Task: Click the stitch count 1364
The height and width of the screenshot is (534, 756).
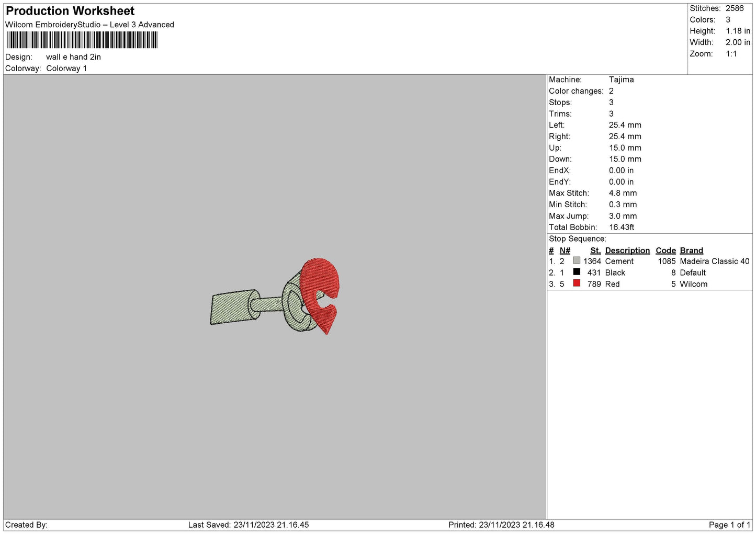Action: 592,262
